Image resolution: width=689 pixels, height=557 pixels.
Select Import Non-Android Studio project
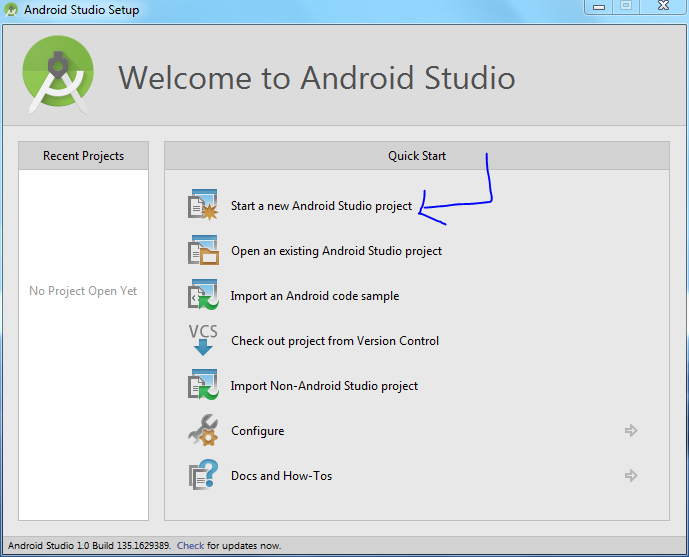[x=324, y=386]
